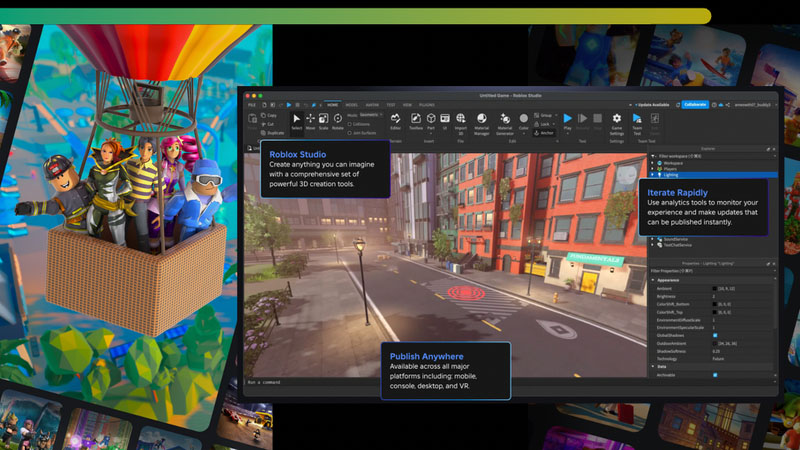Click the Filter workspace search field
This screenshot has width=800, height=450.
[714, 156]
